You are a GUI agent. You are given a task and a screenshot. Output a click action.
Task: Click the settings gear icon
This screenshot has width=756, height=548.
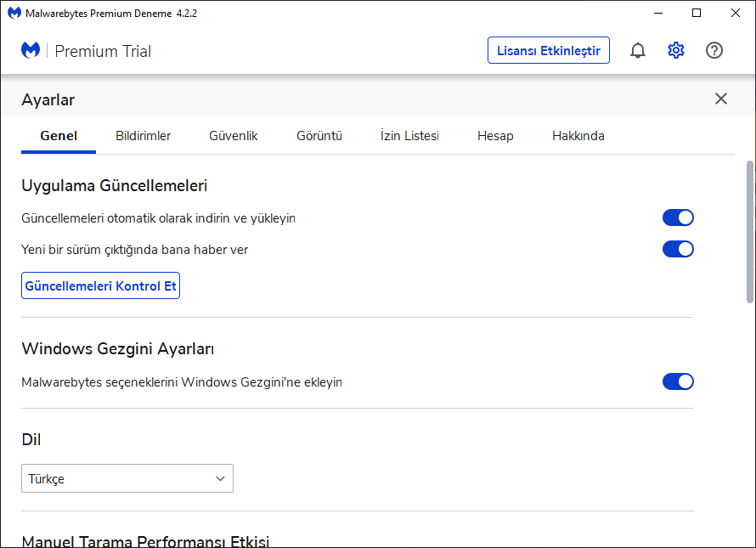(x=676, y=50)
